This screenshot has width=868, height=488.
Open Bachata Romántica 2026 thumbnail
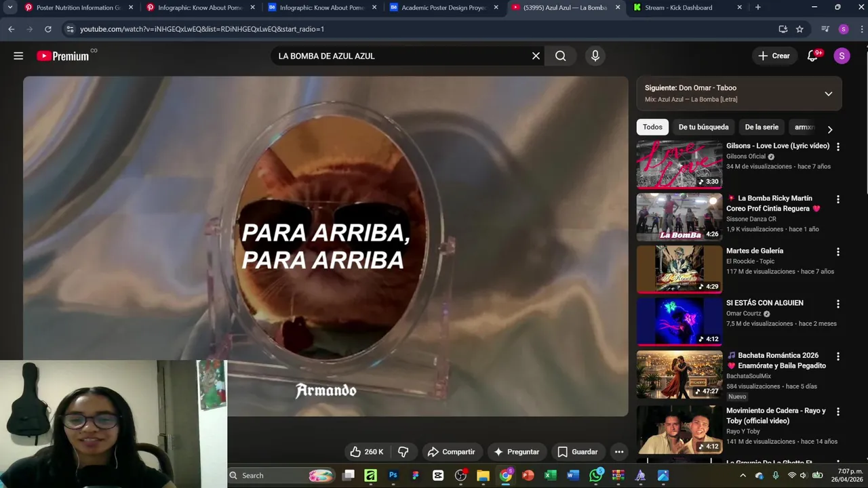point(679,374)
